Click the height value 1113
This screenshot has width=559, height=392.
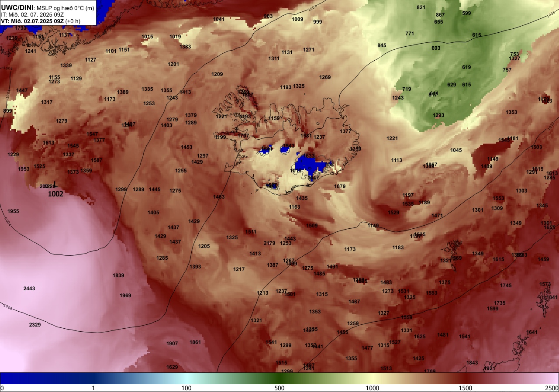[x=397, y=160]
